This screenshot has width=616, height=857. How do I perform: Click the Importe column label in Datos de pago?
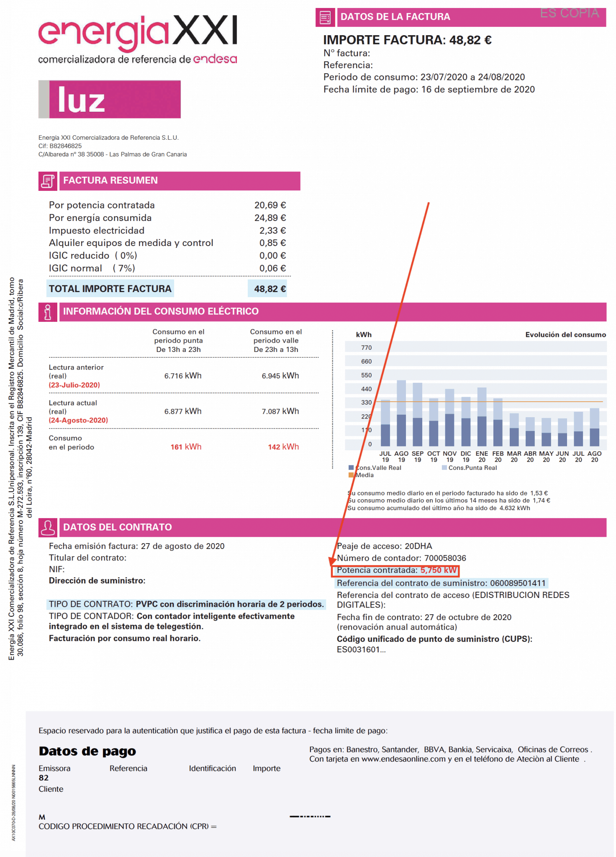click(x=267, y=769)
